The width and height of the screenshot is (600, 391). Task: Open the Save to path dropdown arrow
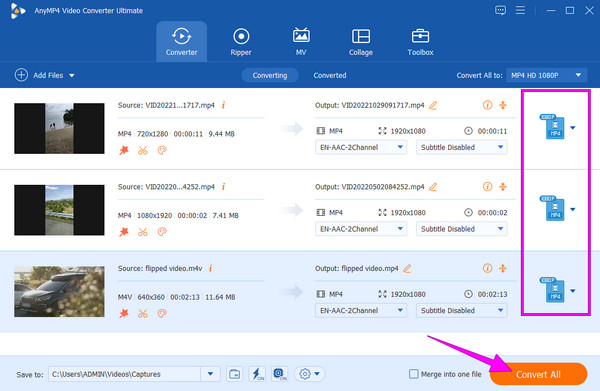(210, 374)
